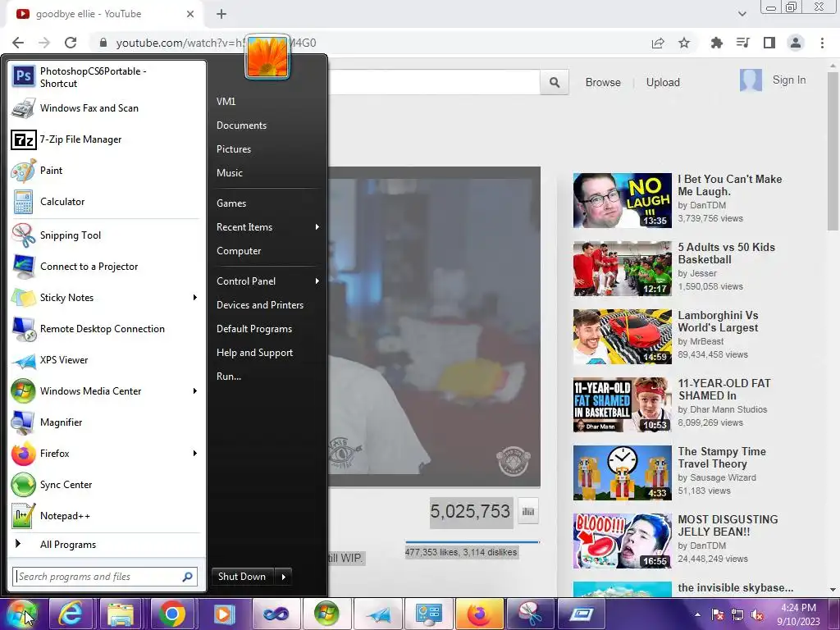The image size is (840, 630).
Task: Open Shut Down options arrow
Action: pos(283,577)
